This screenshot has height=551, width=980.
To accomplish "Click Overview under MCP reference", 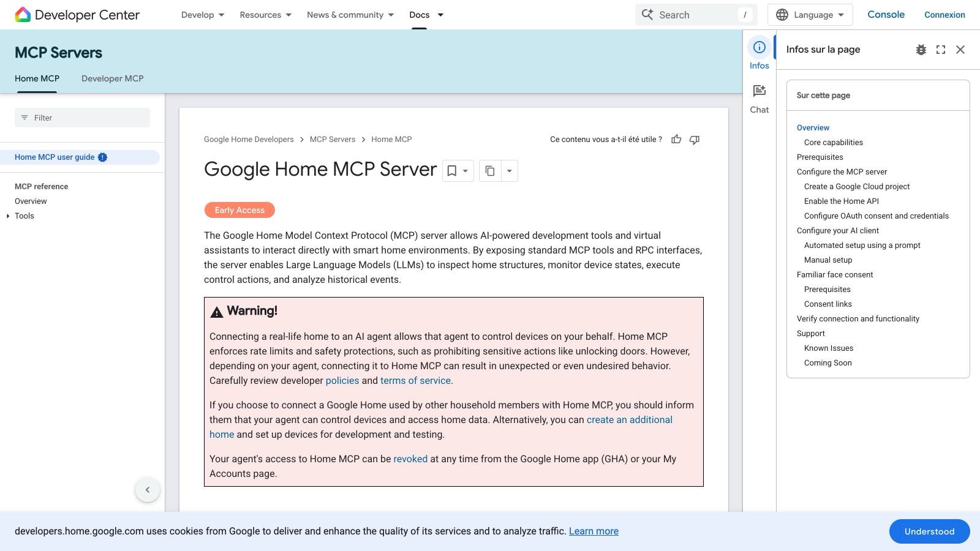I will 31,201.
